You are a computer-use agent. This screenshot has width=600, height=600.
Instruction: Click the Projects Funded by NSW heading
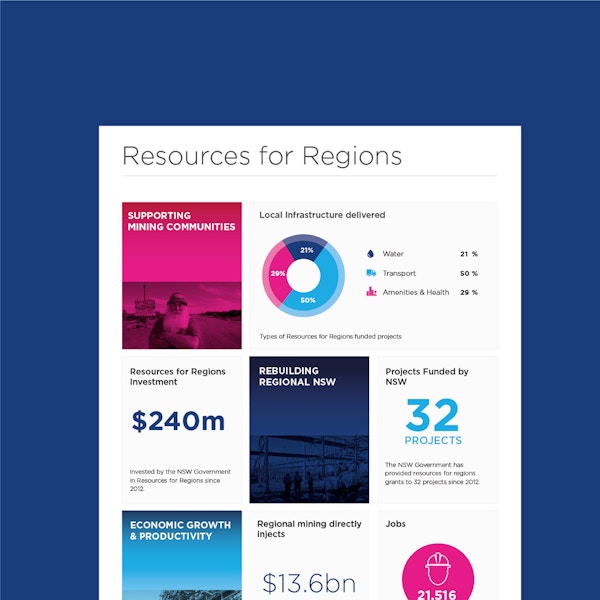tap(427, 377)
